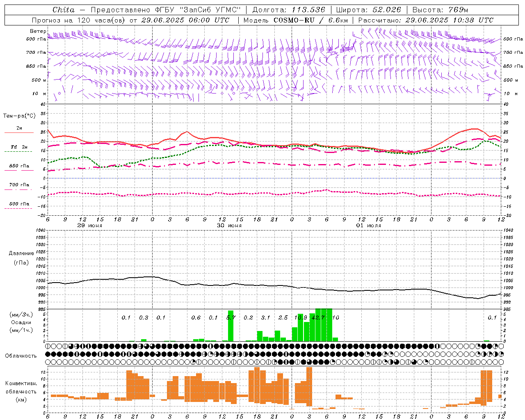Click the "Давление" pressure panel label
This screenshot has height=420, width=525.
point(21,253)
